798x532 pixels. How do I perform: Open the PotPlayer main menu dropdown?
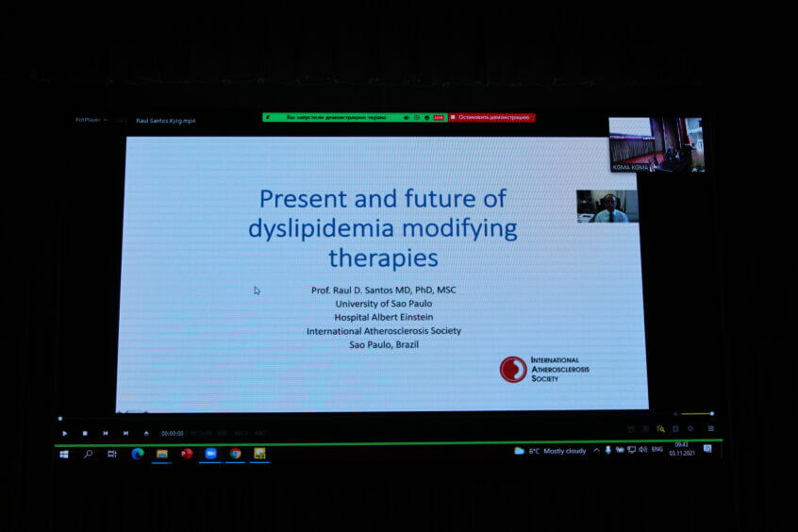pos(91,120)
